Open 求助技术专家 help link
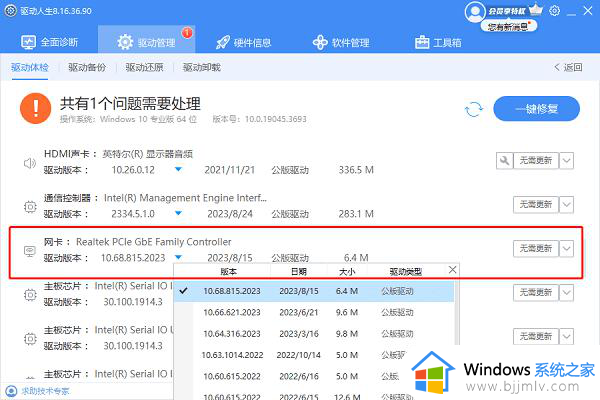600x400 pixels. point(45,391)
